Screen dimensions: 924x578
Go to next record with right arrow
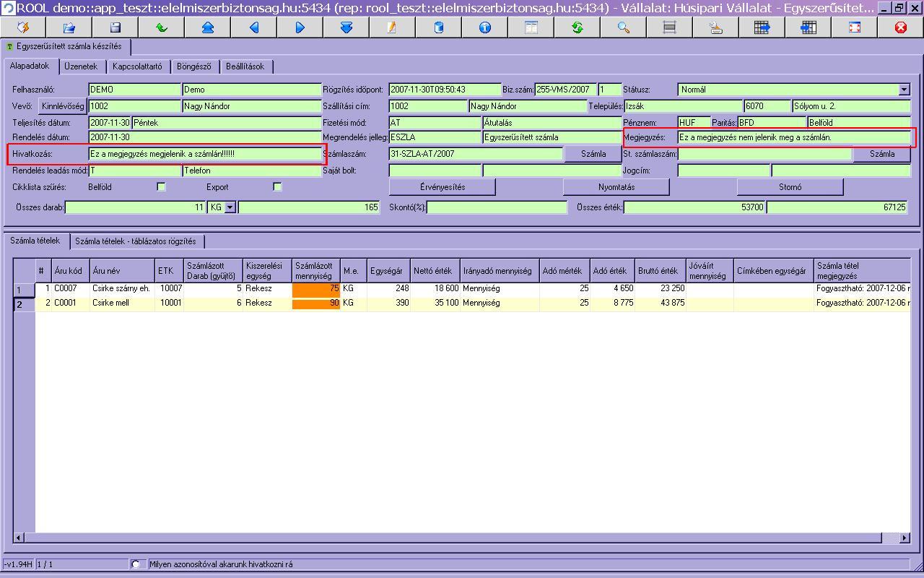pos(300,27)
